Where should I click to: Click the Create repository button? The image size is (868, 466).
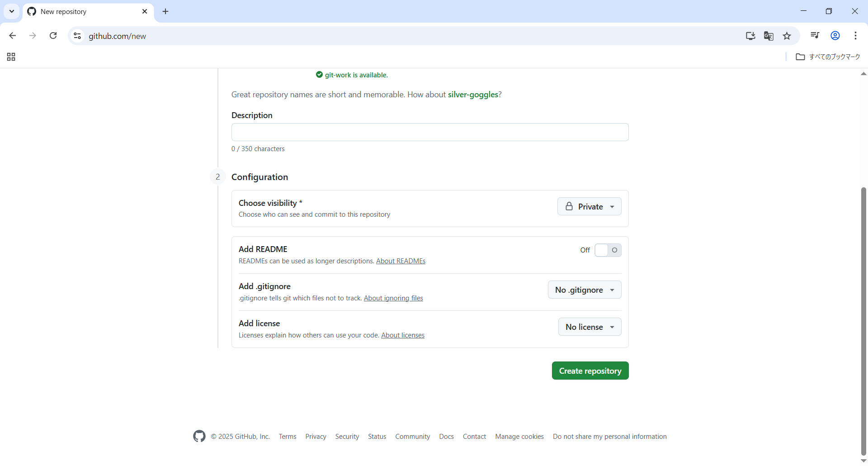[x=590, y=371]
